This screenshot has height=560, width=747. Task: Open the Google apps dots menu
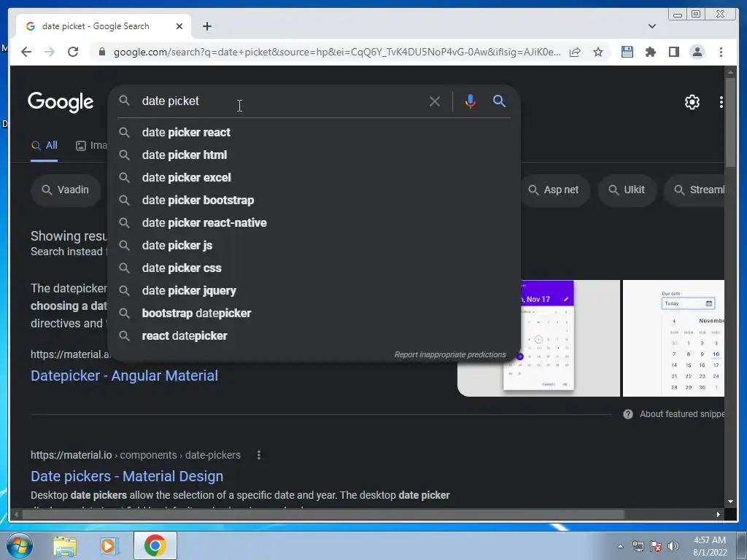[x=721, y=102]
